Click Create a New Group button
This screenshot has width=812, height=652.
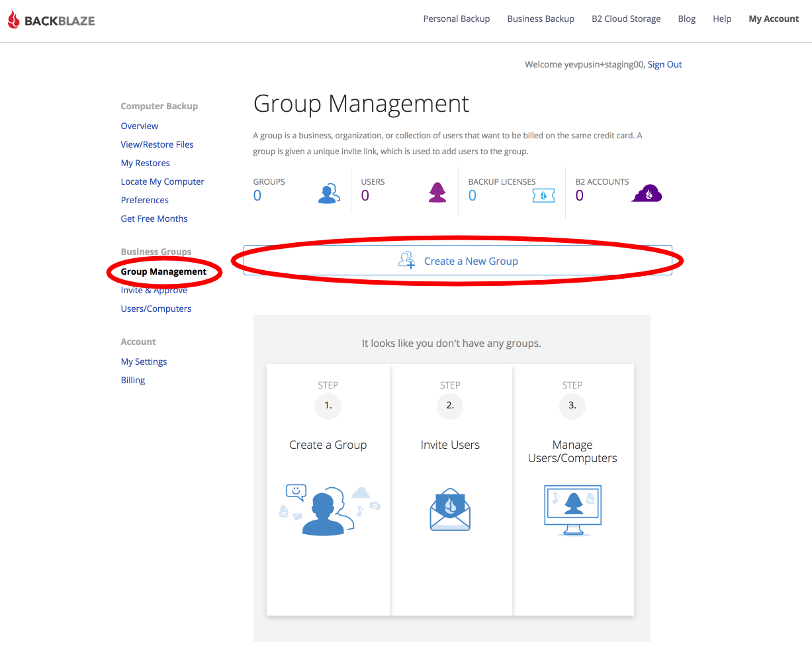[458, 261]
